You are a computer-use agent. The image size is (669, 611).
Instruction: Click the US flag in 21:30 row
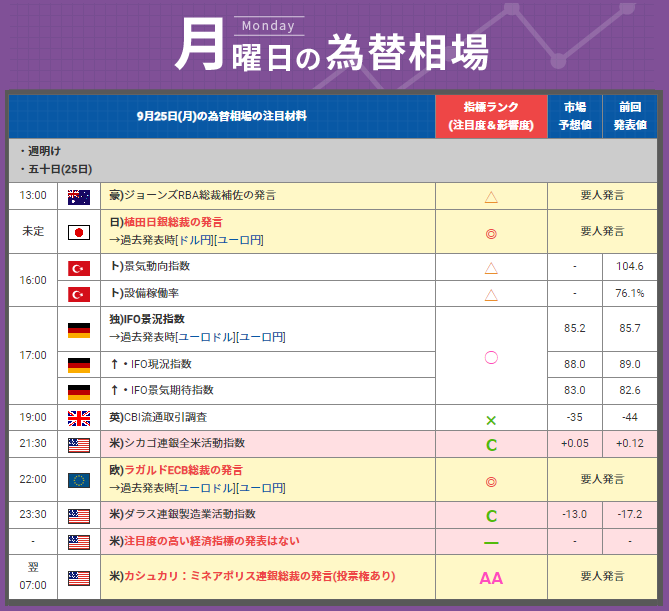tap(79, 445)
